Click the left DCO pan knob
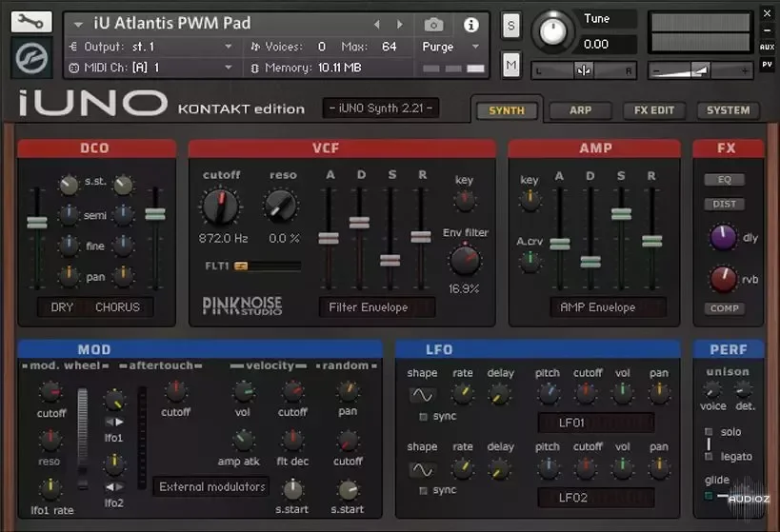This screenshot has width=780, height=532. (69, 276)
